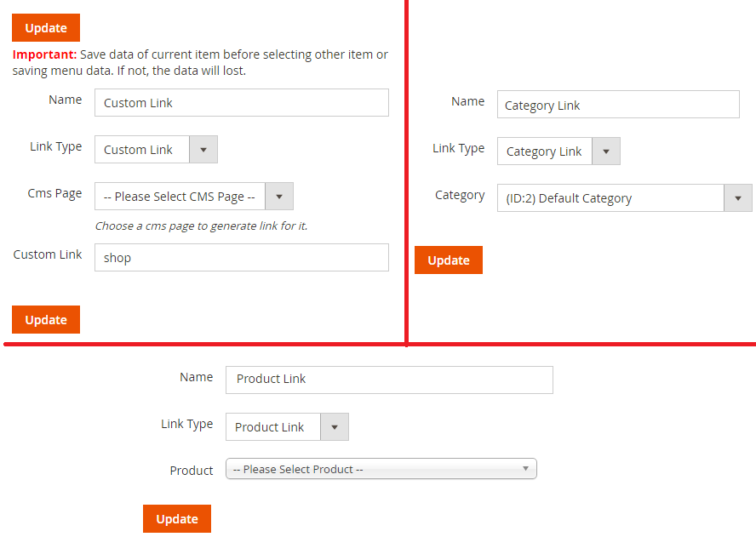The image size is (756, 537).
Task: Click the arrow icon beside Category Link type
Action: [x=605, y=151]
